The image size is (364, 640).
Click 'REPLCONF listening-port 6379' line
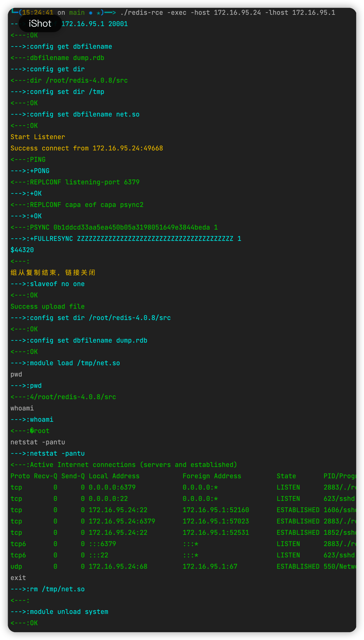coord(75,182)
